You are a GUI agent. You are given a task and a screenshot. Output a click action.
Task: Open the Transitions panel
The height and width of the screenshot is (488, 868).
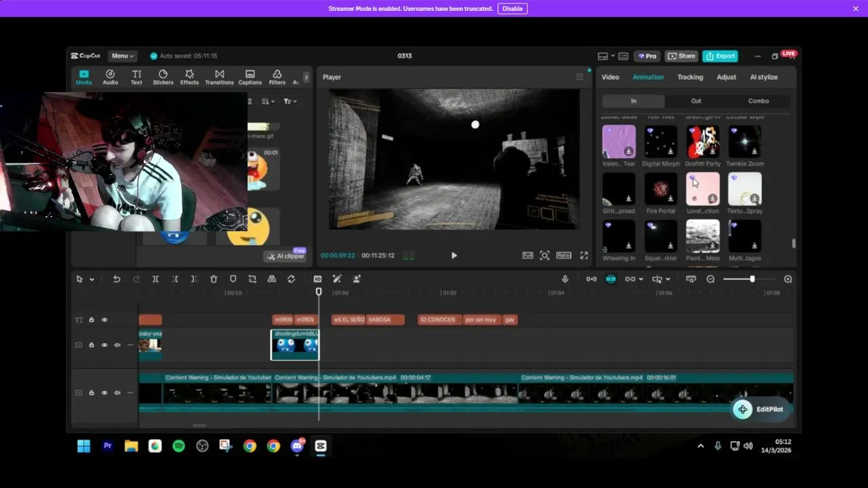coord(219,77)
